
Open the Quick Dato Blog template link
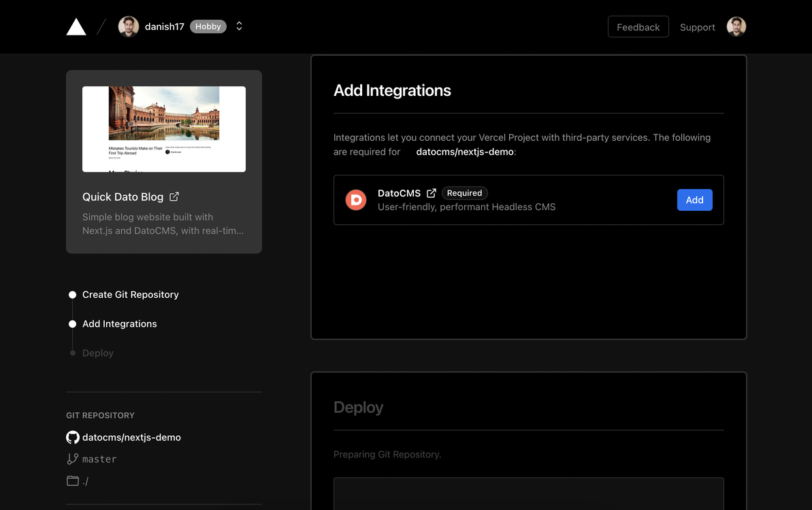coord(123,197)
